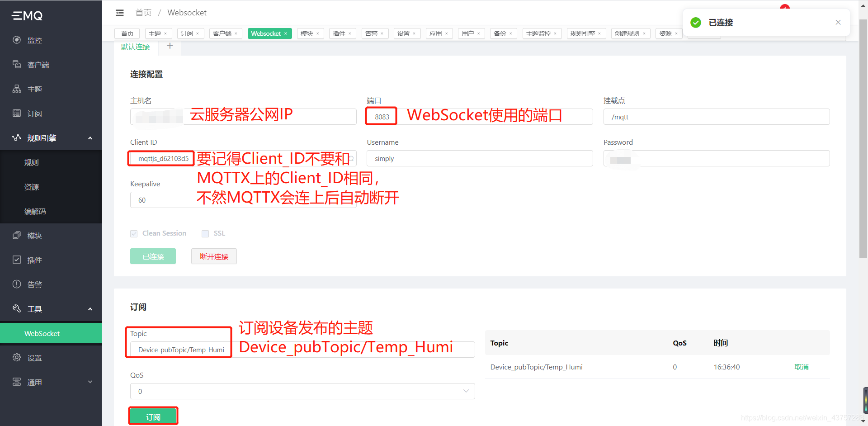Close the 模块 tag tab
The height and width of the screenshot is (426, 868).
pyautogui.click(x=318, y=33)
